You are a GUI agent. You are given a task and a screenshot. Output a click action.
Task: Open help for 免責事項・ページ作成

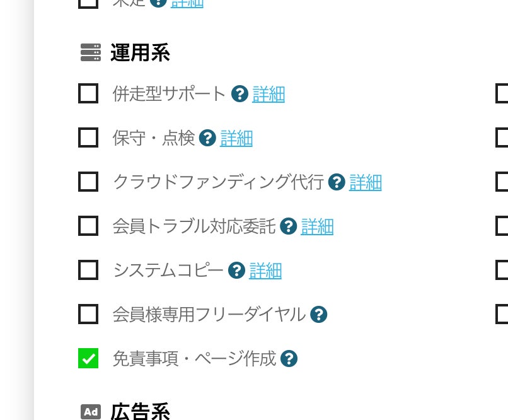(289, 359)
